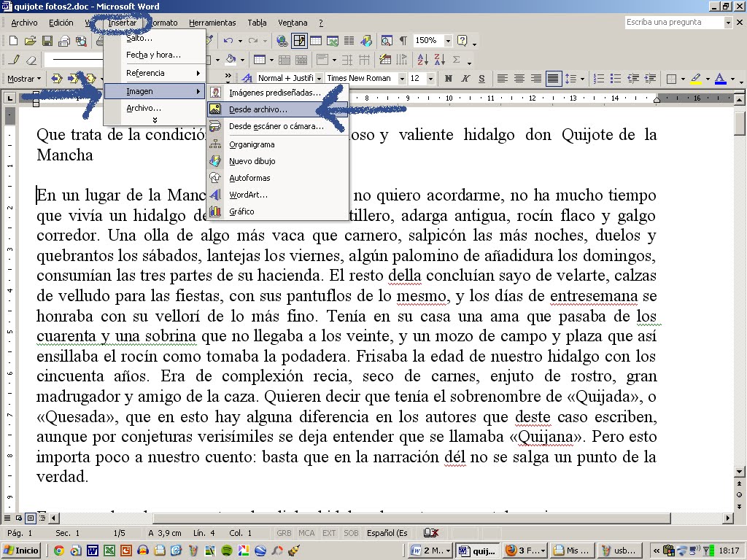Click the yellow highlight color bar
Viewport: 747px width, 560px height.
click(695, 83)
